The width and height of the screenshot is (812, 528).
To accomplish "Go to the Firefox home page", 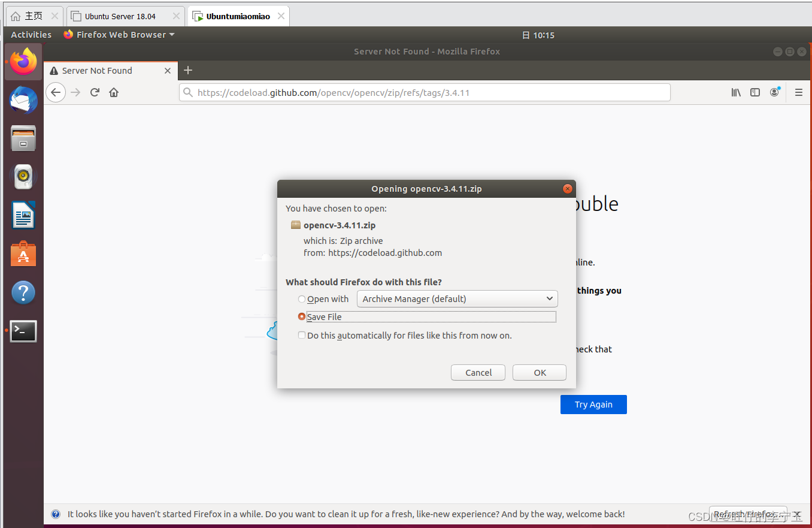I will coord(114,92).
